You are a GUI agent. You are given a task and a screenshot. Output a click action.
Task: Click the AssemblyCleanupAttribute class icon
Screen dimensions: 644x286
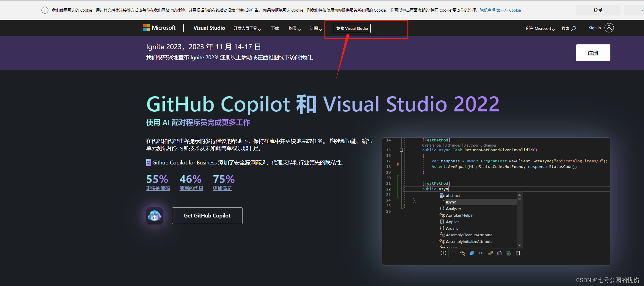(x=442, y=235)
